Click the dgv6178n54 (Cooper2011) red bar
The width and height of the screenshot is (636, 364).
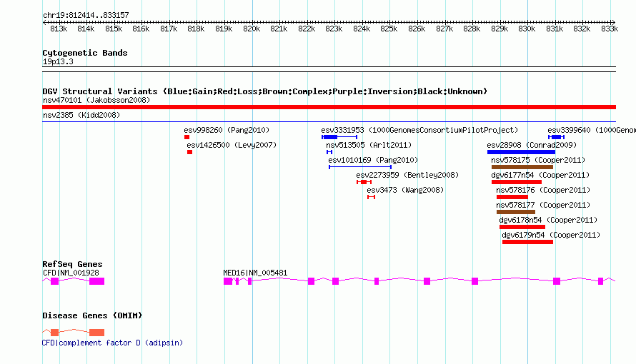[x=522, y=227]
